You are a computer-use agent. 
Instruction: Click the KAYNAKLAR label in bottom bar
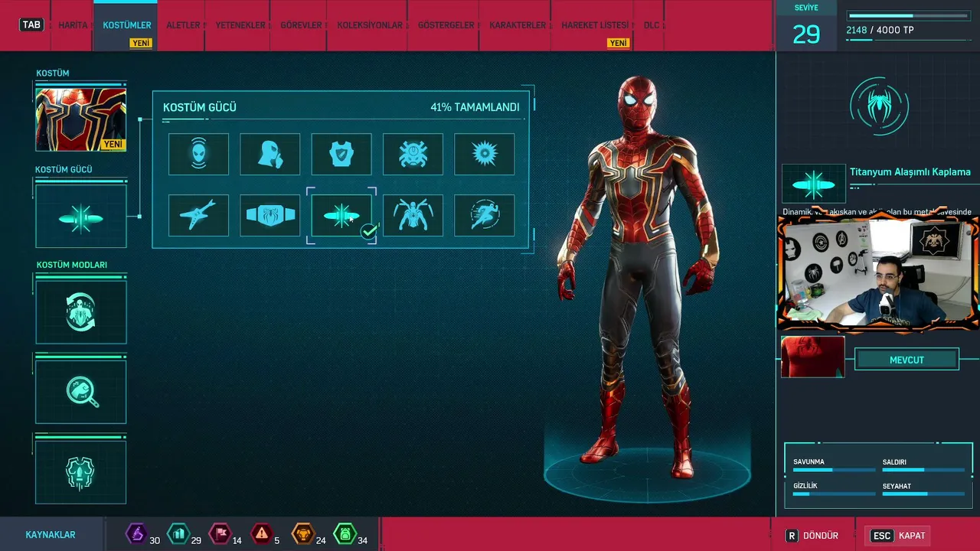coord(51,535)
